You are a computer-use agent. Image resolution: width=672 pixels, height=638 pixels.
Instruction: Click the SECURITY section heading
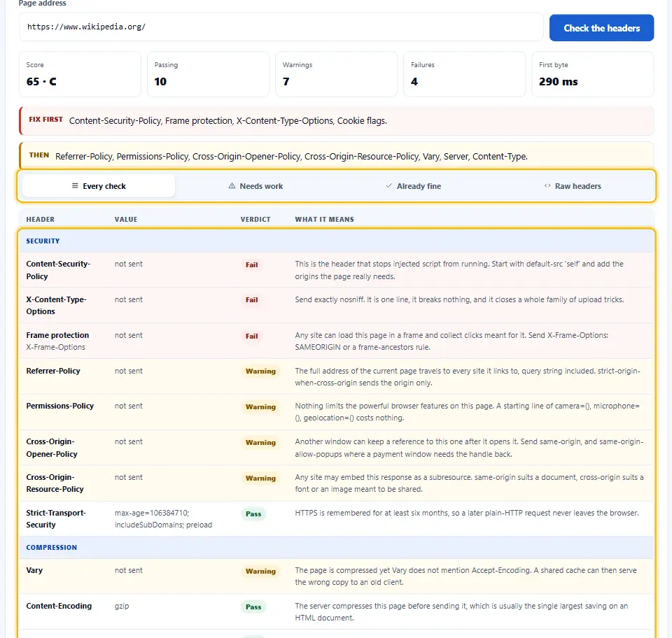(43, 241)
